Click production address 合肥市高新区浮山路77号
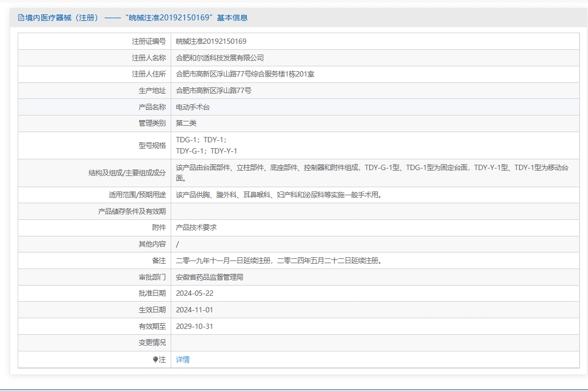Screen dimensions: 588x391 [x=213, y=90]
